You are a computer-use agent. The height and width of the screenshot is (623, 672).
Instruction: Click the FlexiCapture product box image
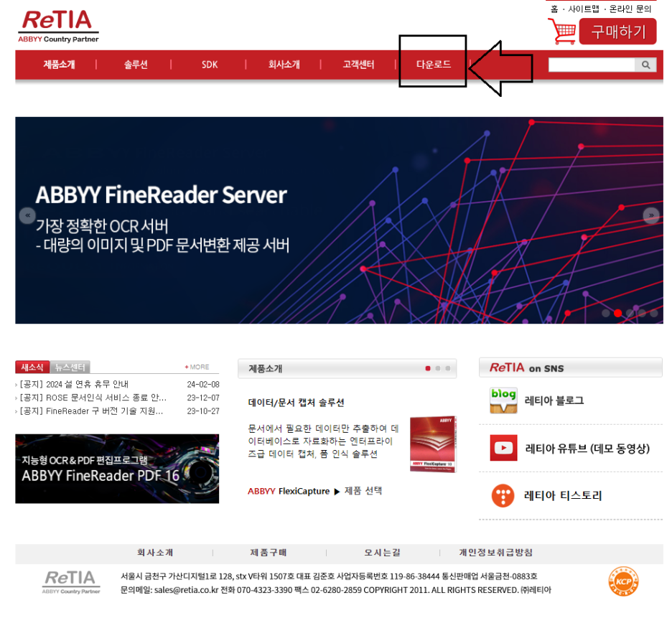click(433, 444)
